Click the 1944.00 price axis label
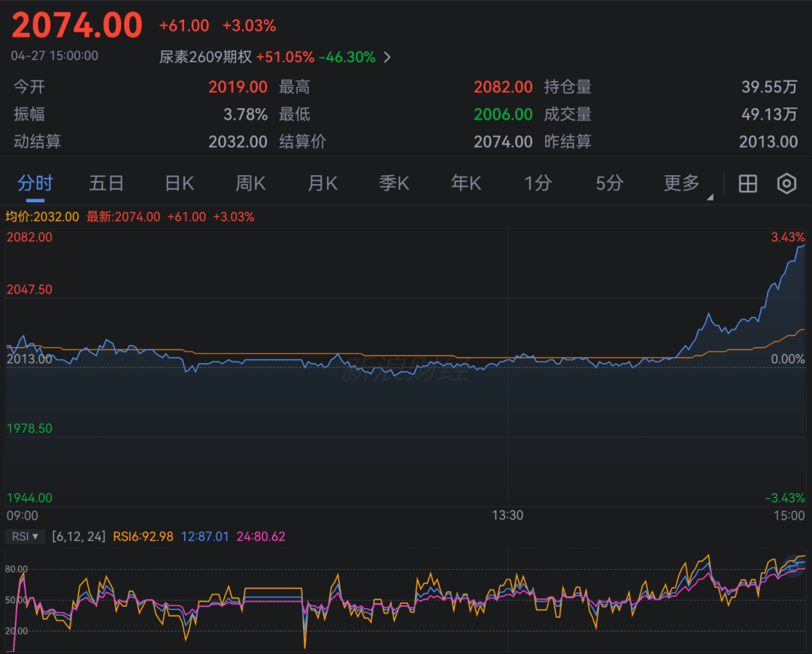The height and width of the screenshot is (654, 812). [x=29, y=498]
